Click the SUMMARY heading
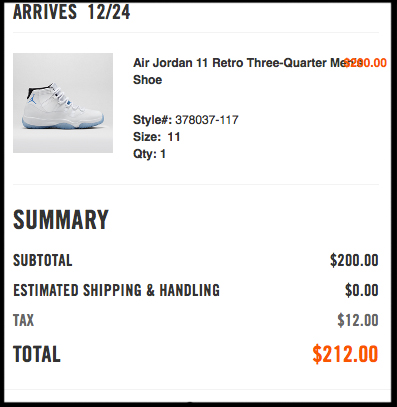 click(61, 219)
